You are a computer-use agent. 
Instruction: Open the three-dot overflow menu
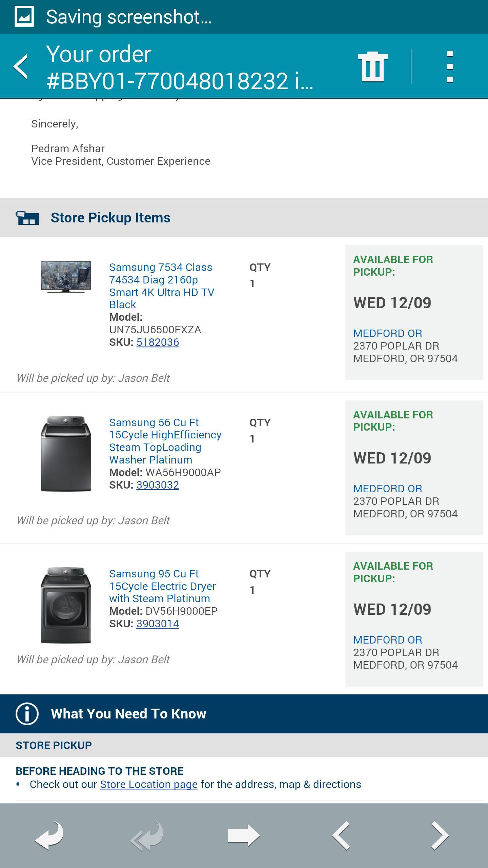tap(450, 67)
